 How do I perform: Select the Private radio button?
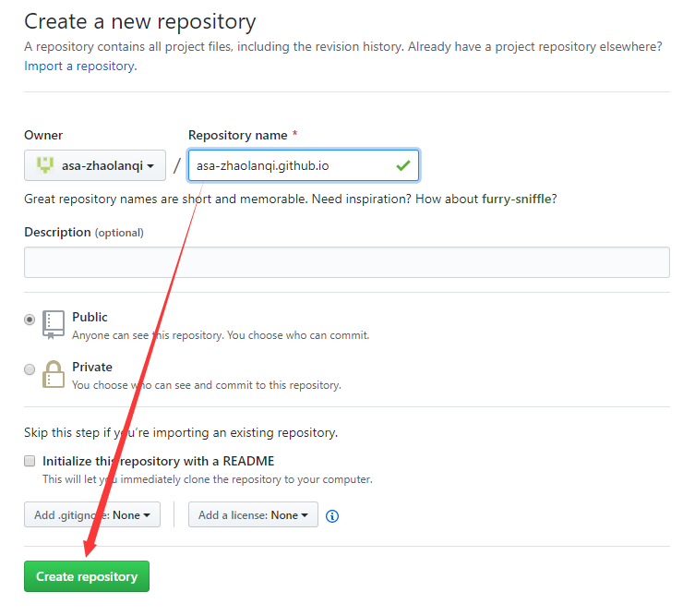coord(30,369)
